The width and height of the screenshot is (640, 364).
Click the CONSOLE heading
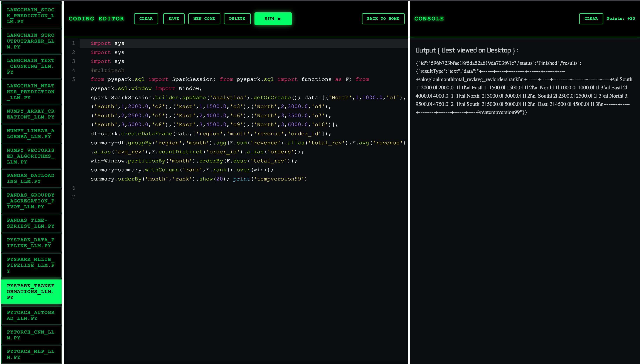(429, 19)
